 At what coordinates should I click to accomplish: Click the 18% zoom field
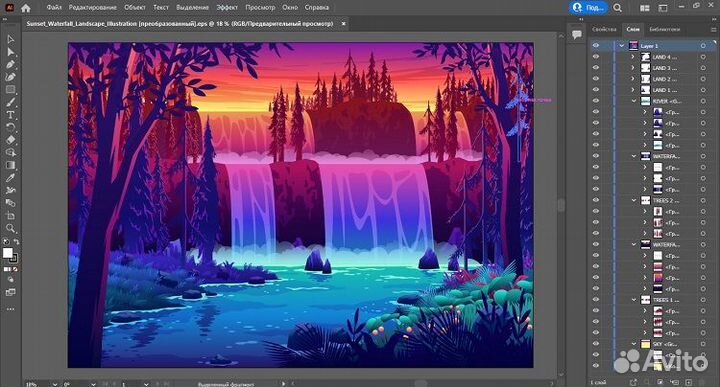coord(38,384)
